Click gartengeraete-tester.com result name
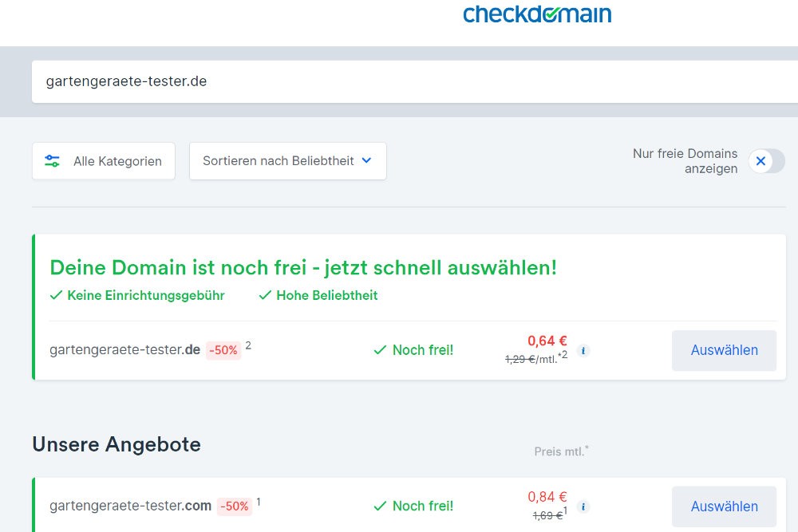798x532 pixels. coord(130,506)
